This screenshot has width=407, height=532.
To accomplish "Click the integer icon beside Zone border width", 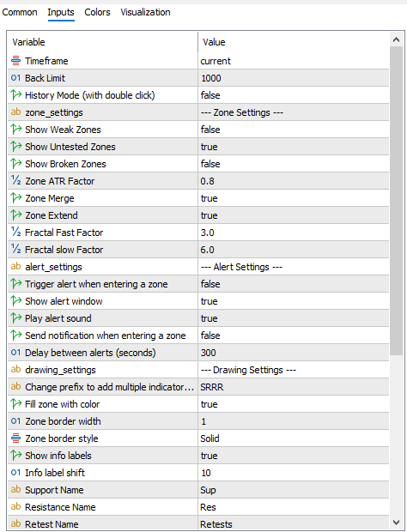I will coord(16,421).
